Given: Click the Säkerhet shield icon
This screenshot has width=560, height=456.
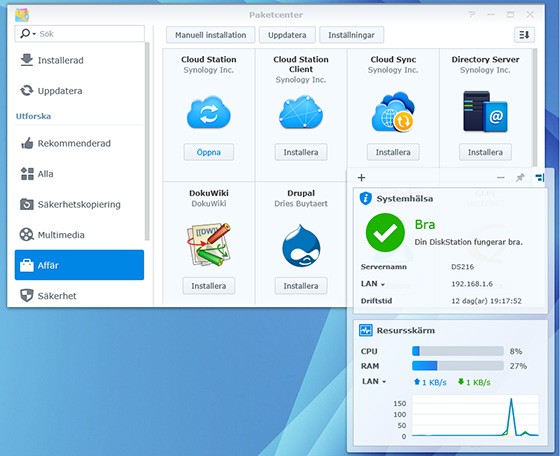Looking at the screenshot, I should point(27,295).
